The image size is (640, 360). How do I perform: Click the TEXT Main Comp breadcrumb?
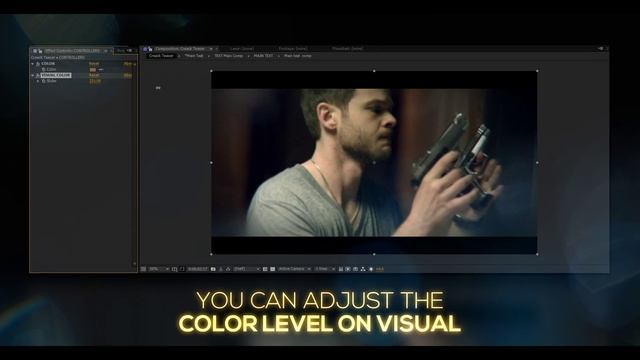tap(229, 56)
